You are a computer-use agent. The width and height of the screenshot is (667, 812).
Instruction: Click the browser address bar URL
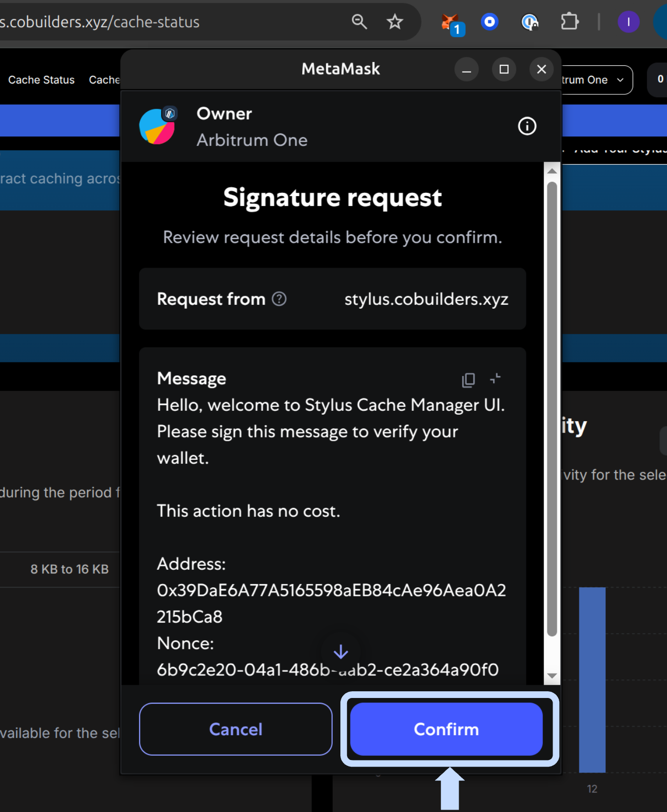tap(100, 22)
